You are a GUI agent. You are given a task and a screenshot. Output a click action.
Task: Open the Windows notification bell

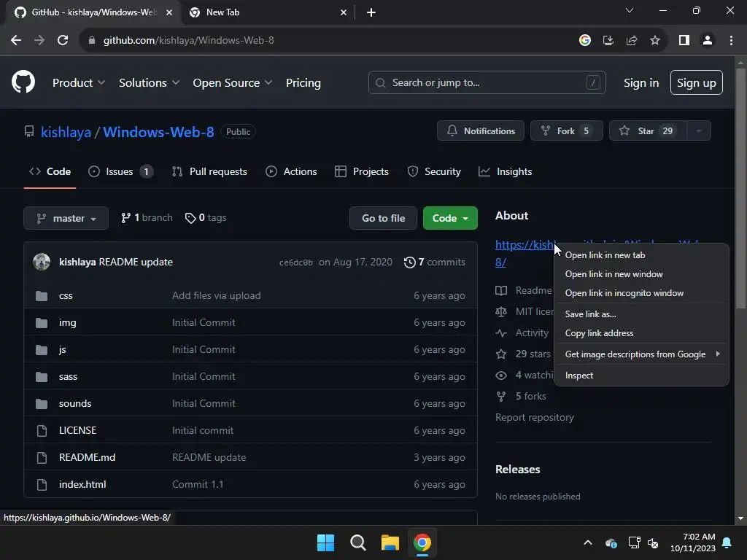[x=727, y=542]
